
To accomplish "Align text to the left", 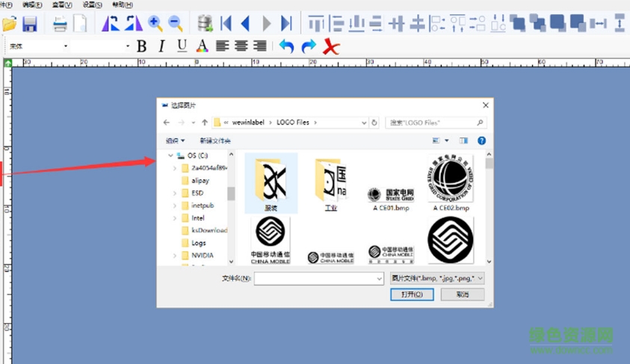I will 222,46.
